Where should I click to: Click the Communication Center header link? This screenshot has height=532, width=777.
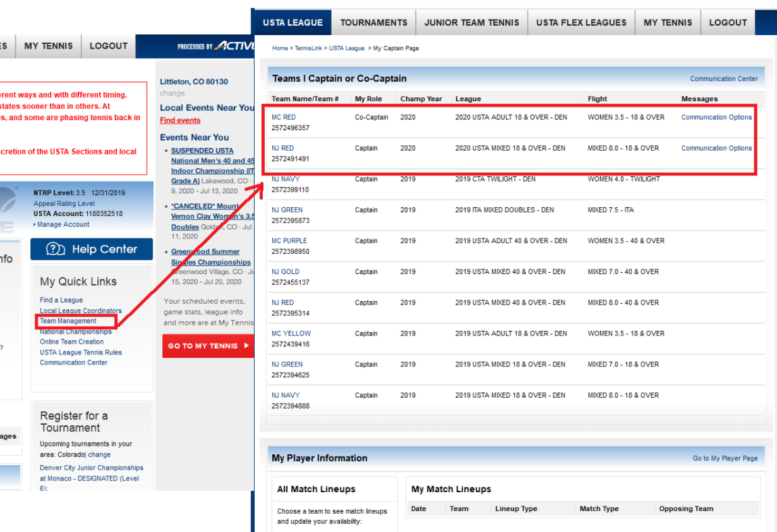point(724,79)
